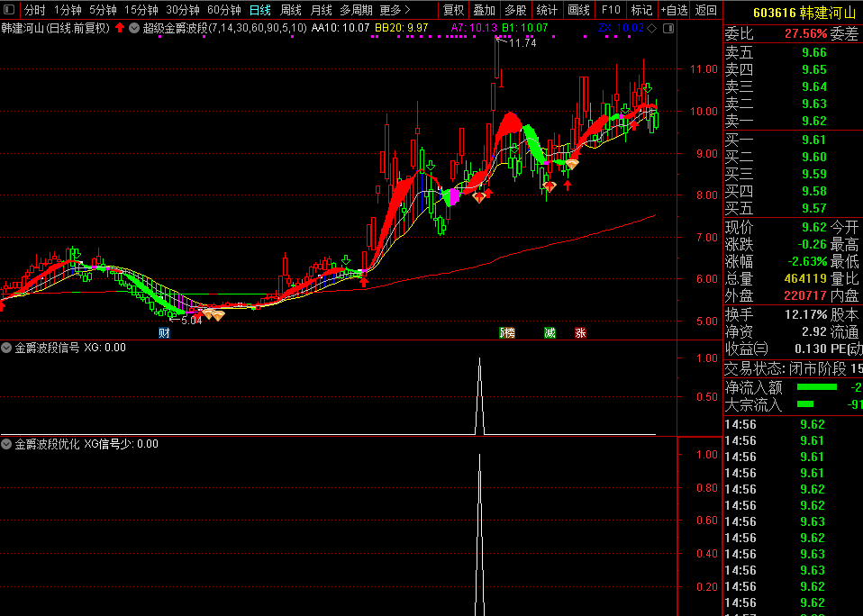
Task: Click the 财 info marker on chart
Action: coord(165,332)
